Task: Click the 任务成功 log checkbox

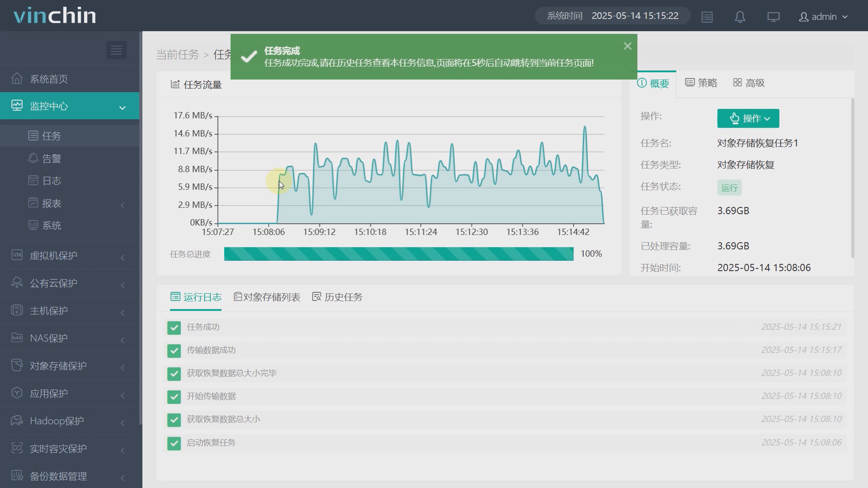Action: click(174, 328)
